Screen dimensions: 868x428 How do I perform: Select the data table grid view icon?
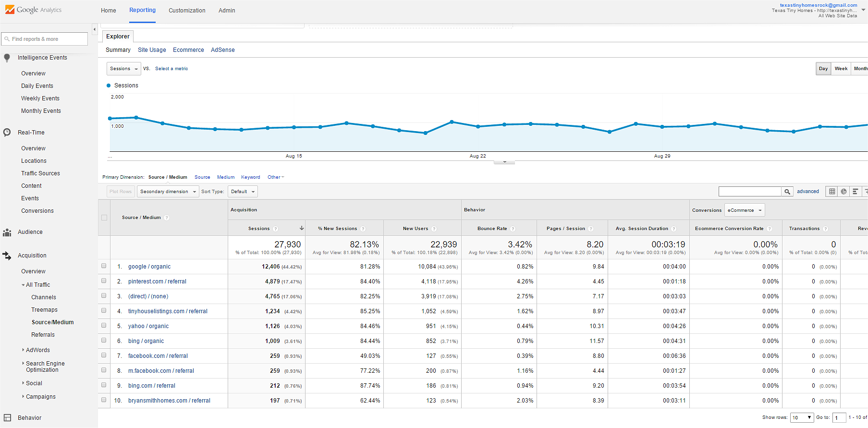tap(832, 192)
